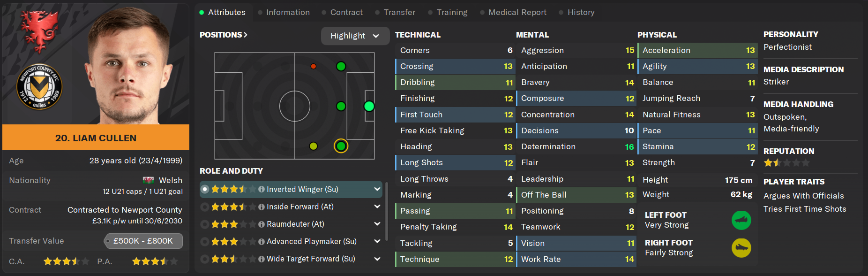
Task: Click the £500K - £800K transfer value button
Action: coord(143,241)
